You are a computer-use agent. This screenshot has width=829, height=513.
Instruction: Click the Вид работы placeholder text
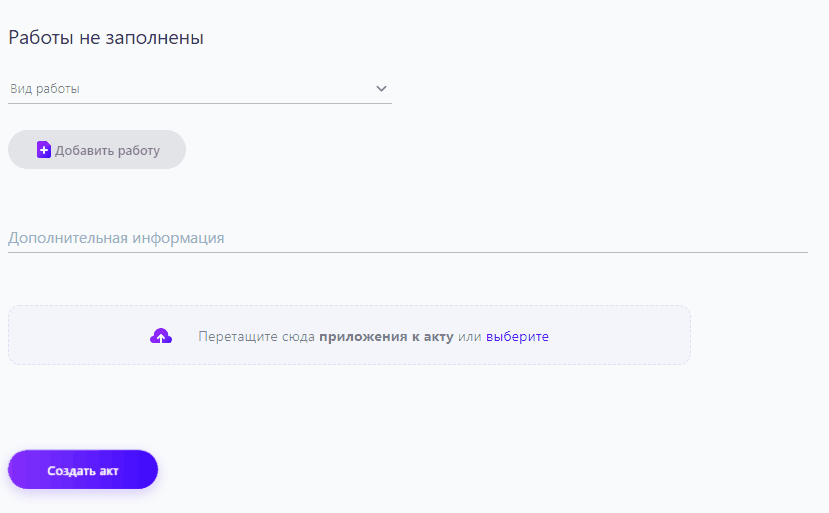click(45, 89)
